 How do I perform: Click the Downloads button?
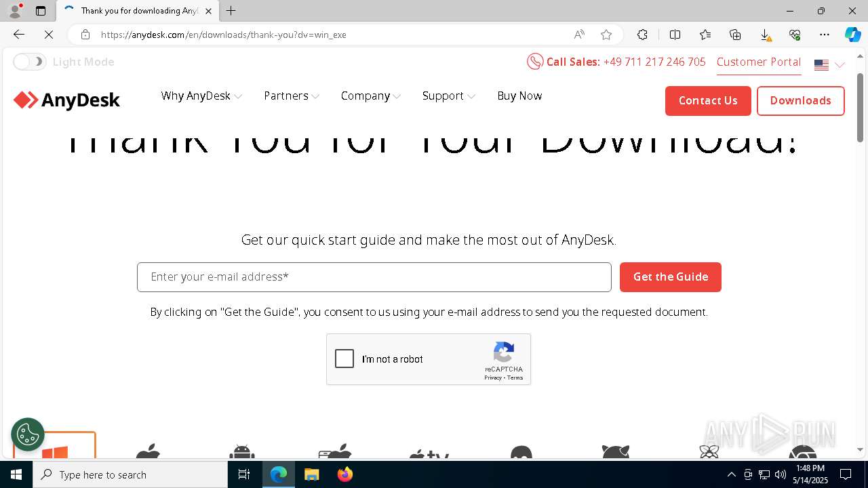pyautogui.click(x=800, y=100)
